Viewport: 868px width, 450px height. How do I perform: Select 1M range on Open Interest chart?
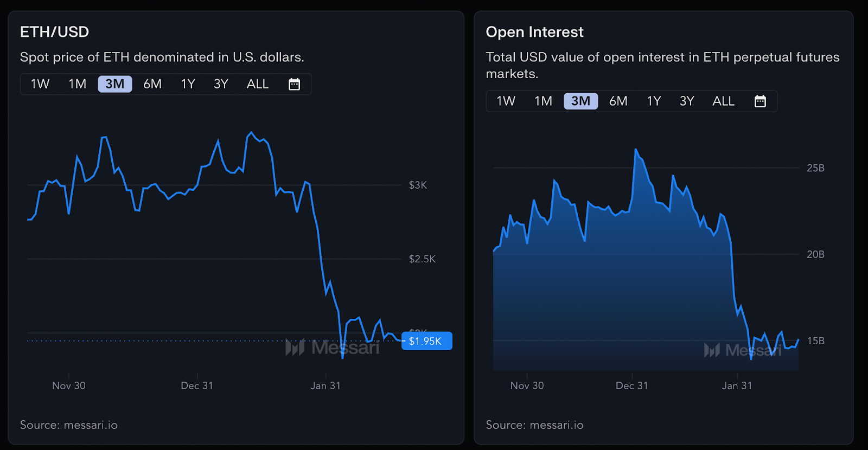tap(544, 101)
